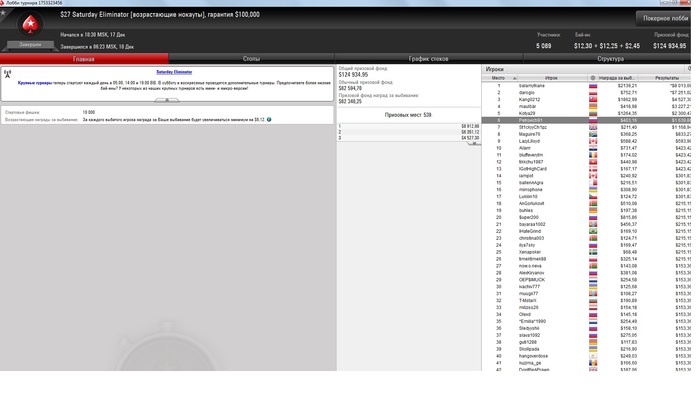This screenshot has width=700, height=394.
Task: Click the Игроки panel heading
Action: tap(495, 69)
